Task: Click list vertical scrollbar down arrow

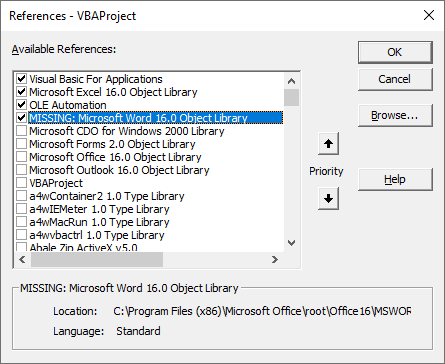Action: tap(291, 243)
